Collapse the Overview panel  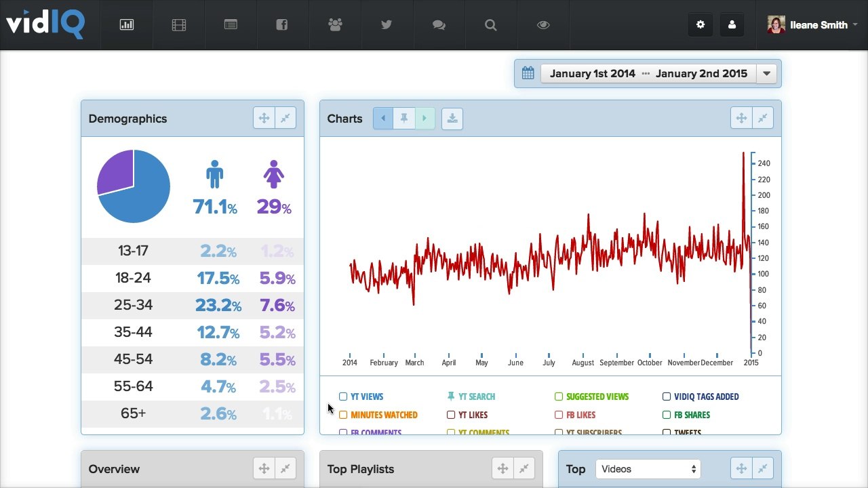coord(285,468)
